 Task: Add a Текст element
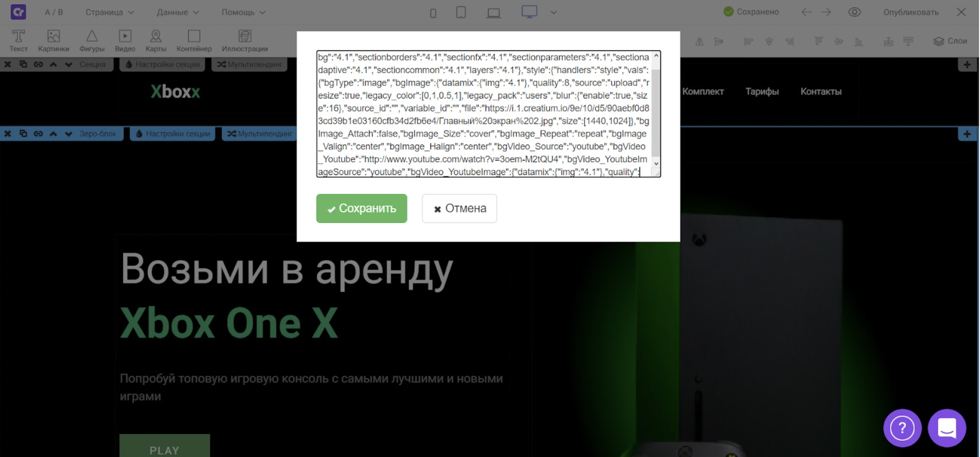[x=18, y=40]
